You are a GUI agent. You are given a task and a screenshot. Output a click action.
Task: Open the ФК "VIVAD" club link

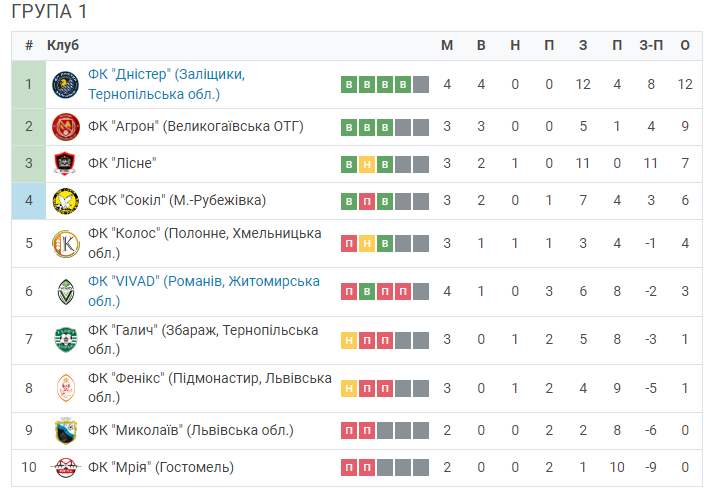click(204, 291)
